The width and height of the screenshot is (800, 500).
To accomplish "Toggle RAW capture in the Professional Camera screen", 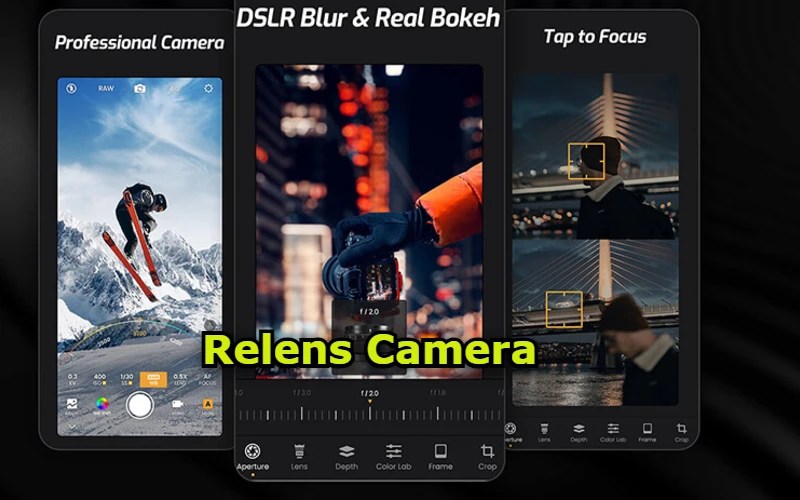I will (x=106, y=88).
